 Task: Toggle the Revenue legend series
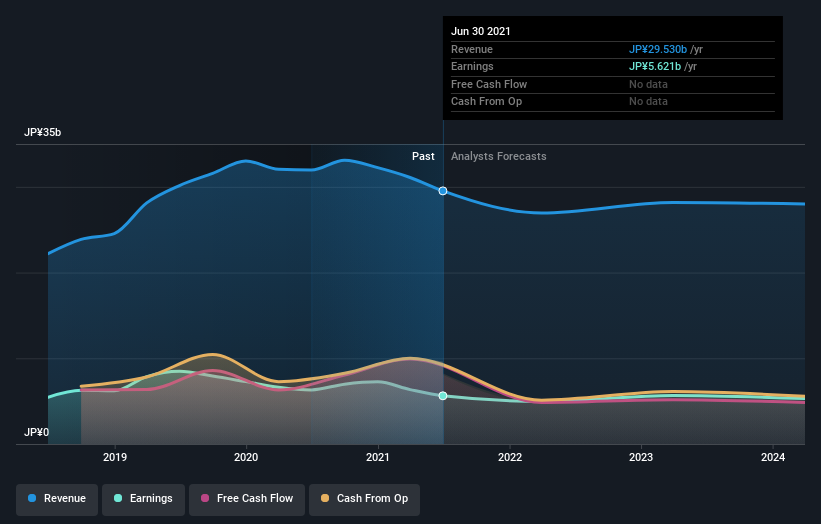pos(57,499)
